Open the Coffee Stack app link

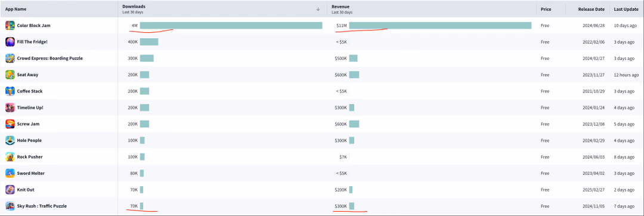coord(30,91)
